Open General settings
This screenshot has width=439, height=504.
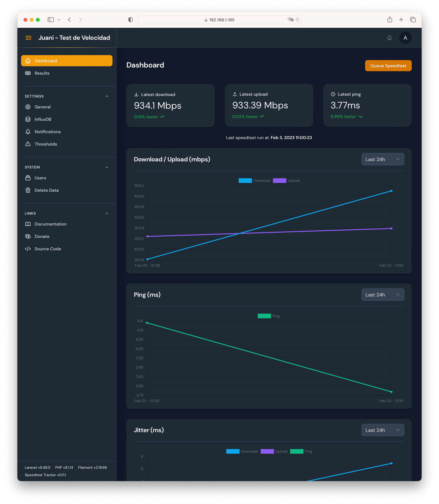click(67, 107)
